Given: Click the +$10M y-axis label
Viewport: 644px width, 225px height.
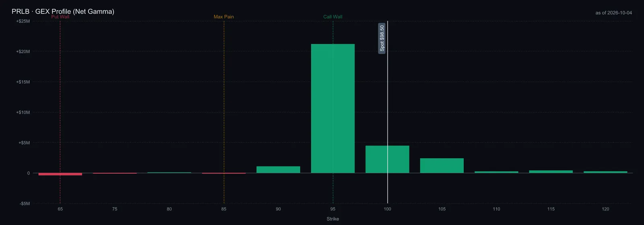Looking at the screenshot, I should point(23,112).
